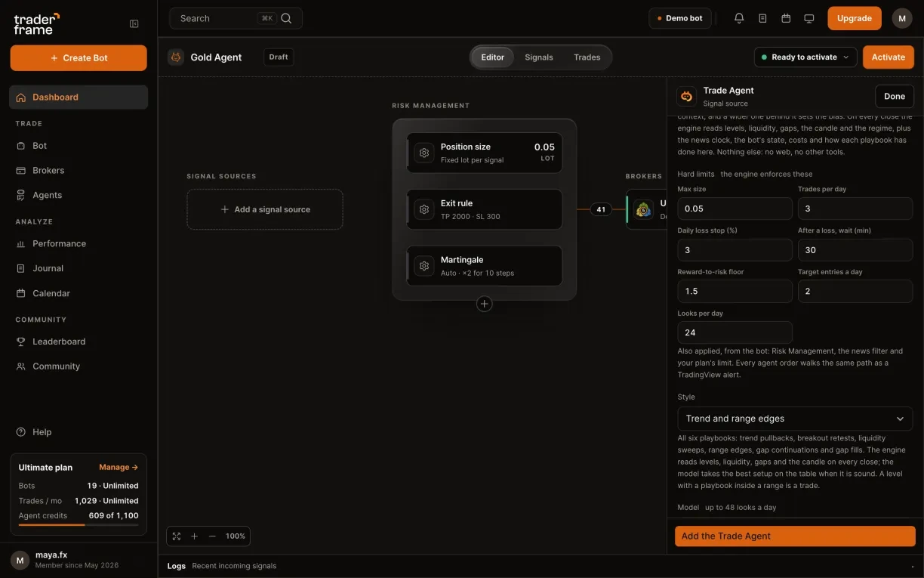Click the document icon in top bar
This screenshot has width=924, height=578.
tap(762, 18)
